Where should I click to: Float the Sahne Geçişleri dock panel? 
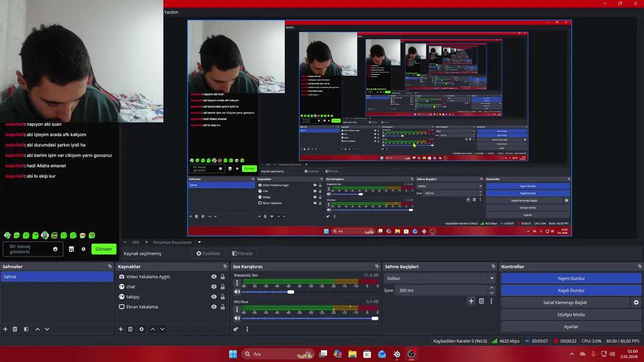click(x=493, y=266)
